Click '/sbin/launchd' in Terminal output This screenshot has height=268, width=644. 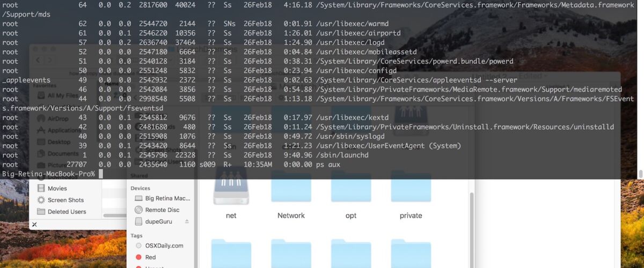pyautogui.click(x=341, y=155)
